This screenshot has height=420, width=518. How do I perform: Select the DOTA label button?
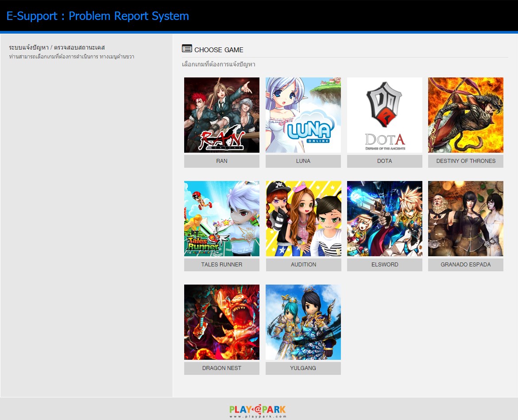(x=385, y=161)
